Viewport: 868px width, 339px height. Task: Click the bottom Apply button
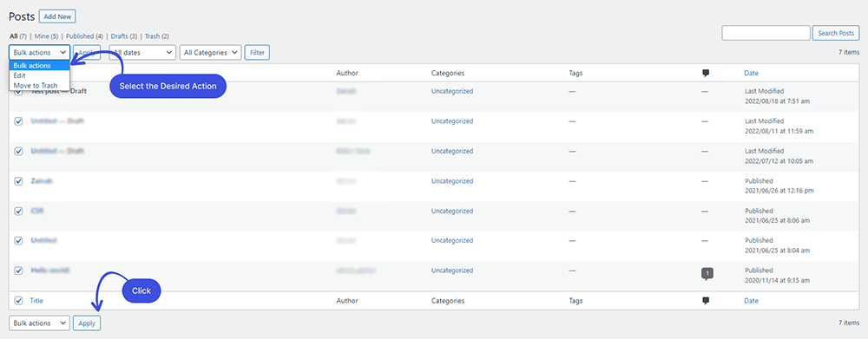[x=87, y=323]
